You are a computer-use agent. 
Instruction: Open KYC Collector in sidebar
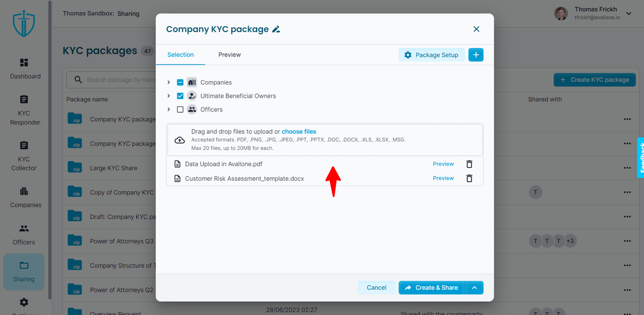(24, 156)
